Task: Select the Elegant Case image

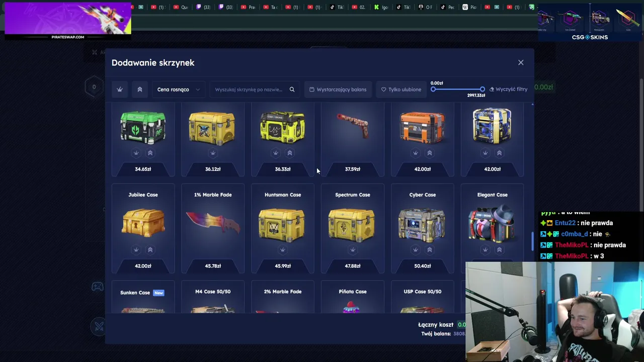Action: click(x=492, y=224)
